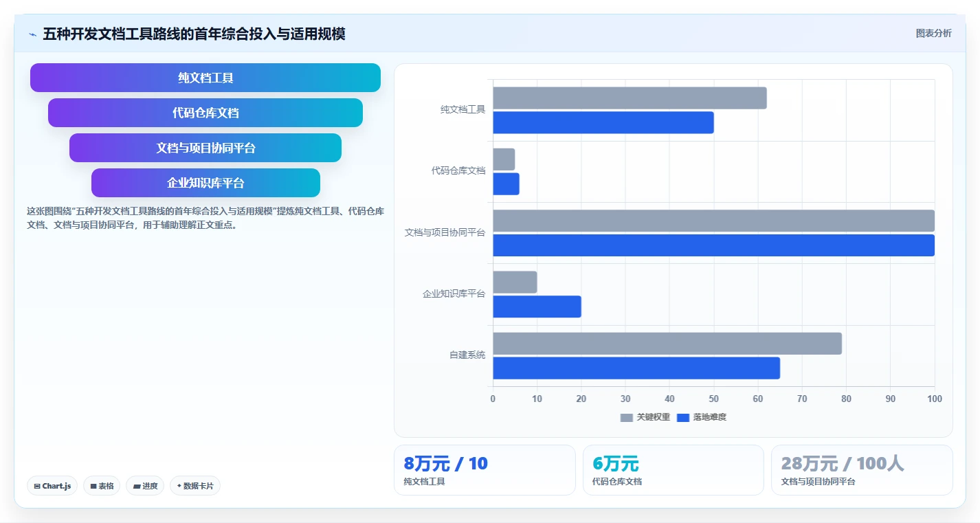980x523 pixels.
Task: Click the gray 关键权重 bar for 纯文档工具
Action: point(630,98)
